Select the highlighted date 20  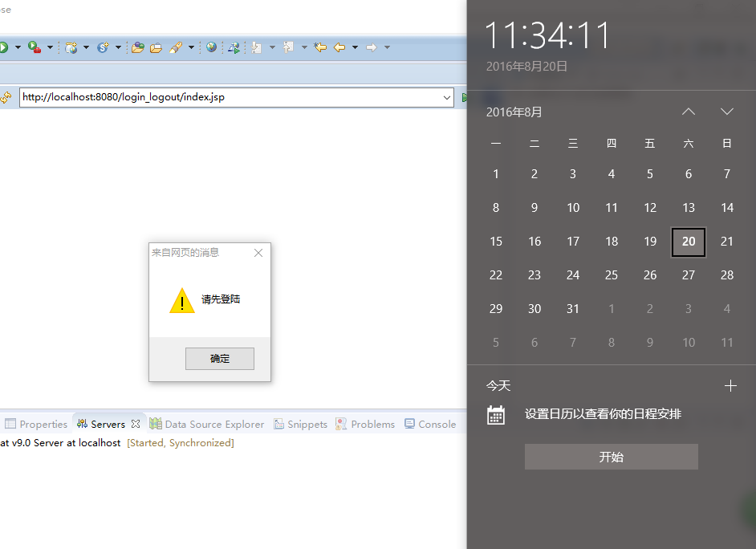[689, 242]
